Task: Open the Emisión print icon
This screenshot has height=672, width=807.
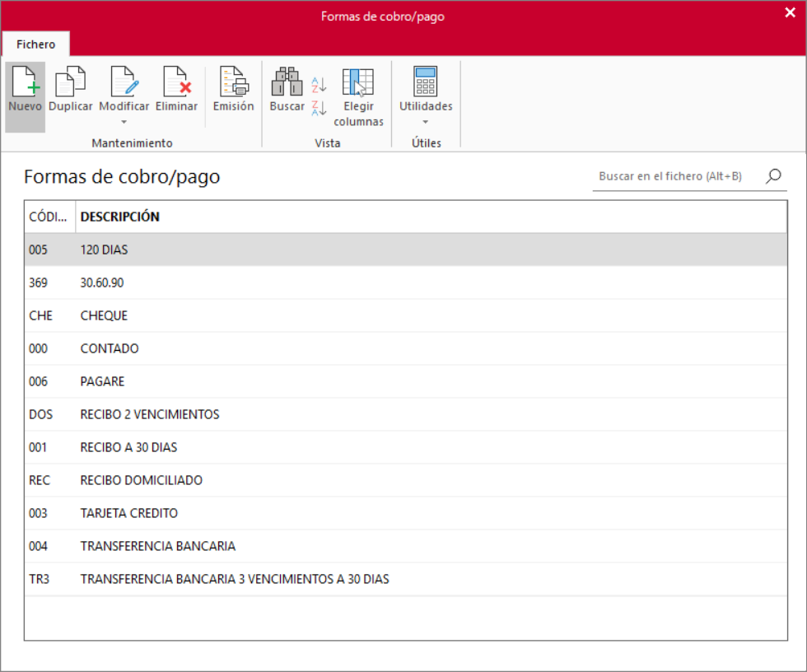Action: (234, 82)
